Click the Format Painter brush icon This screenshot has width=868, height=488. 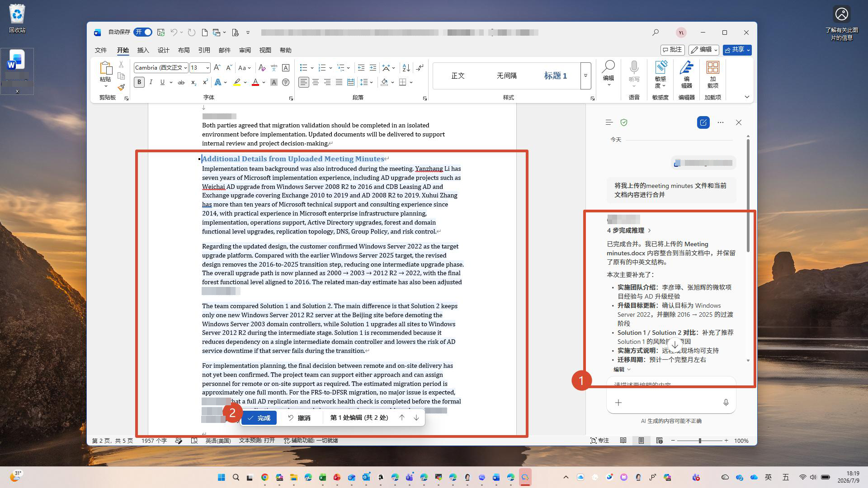(x=121, y=87)
